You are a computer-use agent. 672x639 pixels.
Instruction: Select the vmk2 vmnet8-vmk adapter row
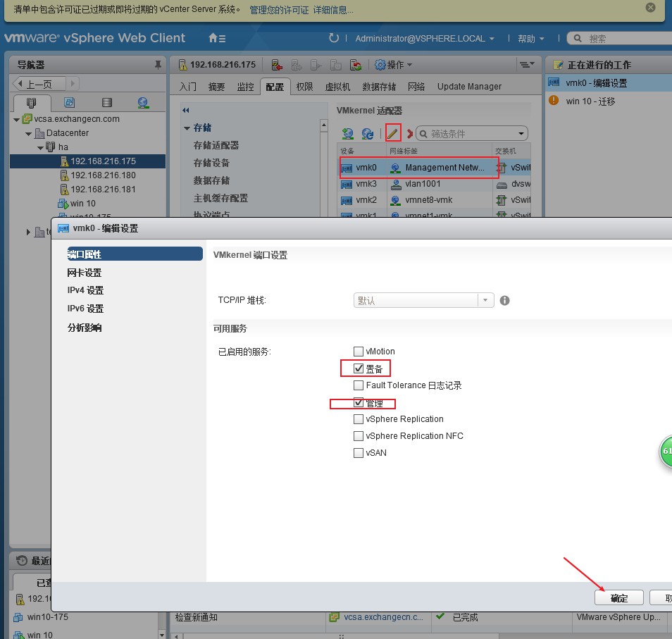point(435,200)
